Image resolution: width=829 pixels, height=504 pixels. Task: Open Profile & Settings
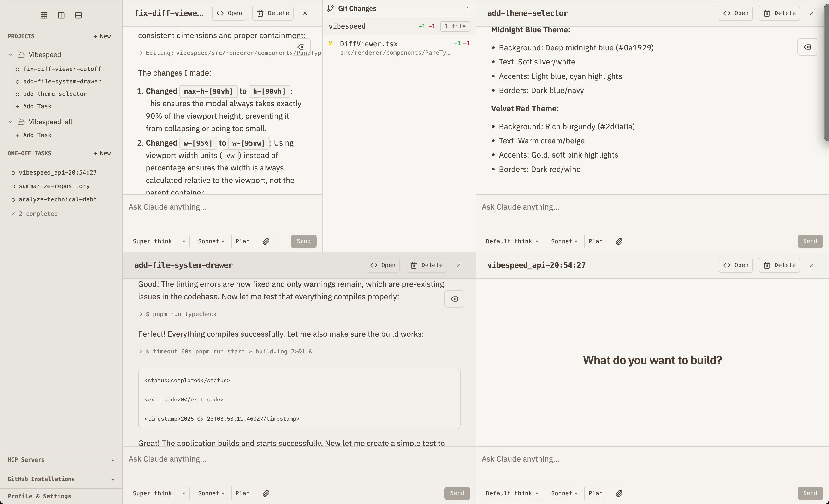pyautogui.click(x=39, y=496)
